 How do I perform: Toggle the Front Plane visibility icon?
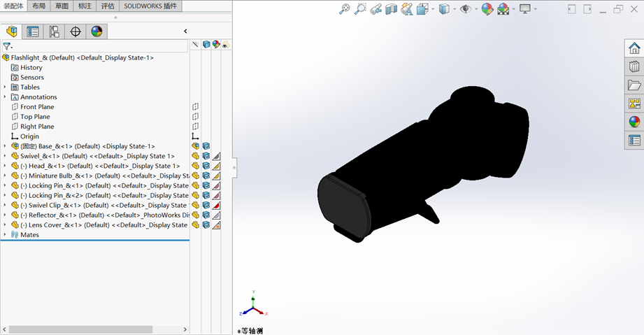pyautogui.click(x=196, y=107)
